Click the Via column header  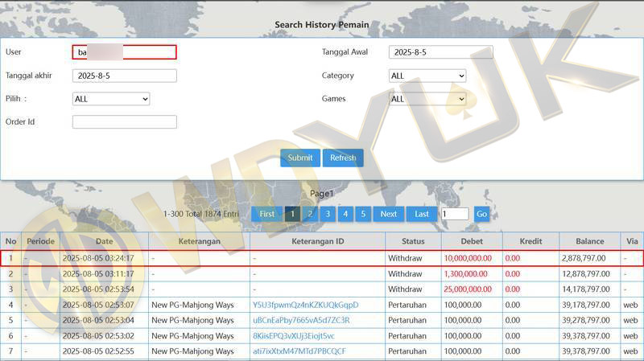(632, 242)
